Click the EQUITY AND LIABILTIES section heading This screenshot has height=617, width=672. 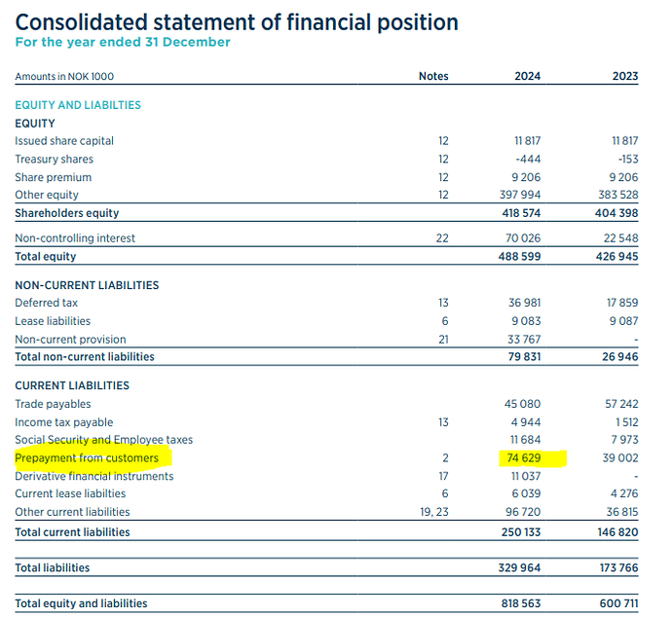(78, 105)
